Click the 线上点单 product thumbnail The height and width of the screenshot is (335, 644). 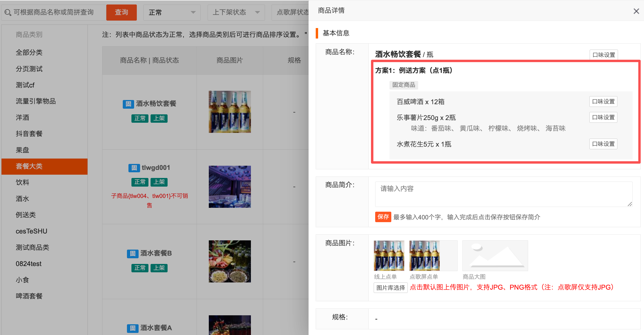389,256
